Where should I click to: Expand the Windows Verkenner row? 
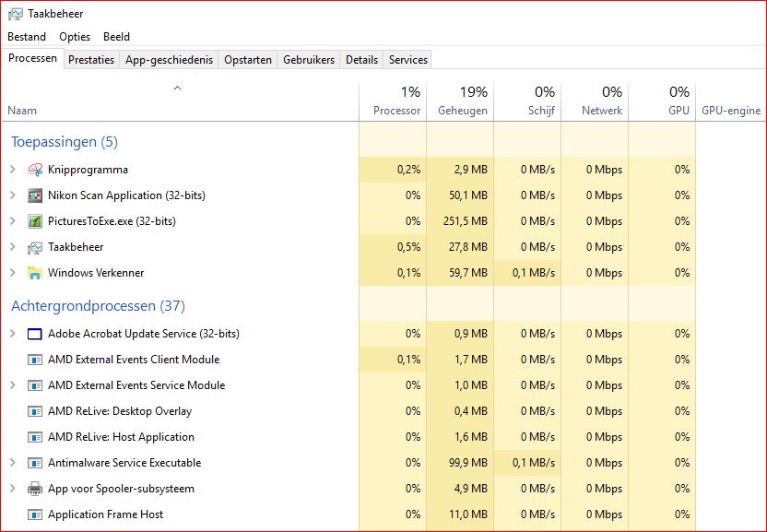[x=13, y=273]
